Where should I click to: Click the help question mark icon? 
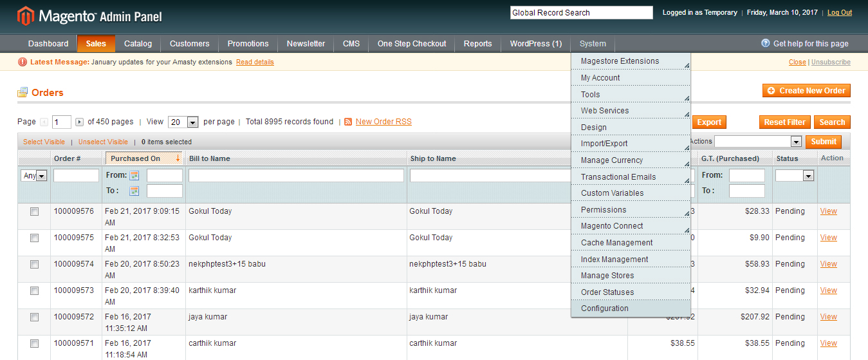(x=765, y=43)
